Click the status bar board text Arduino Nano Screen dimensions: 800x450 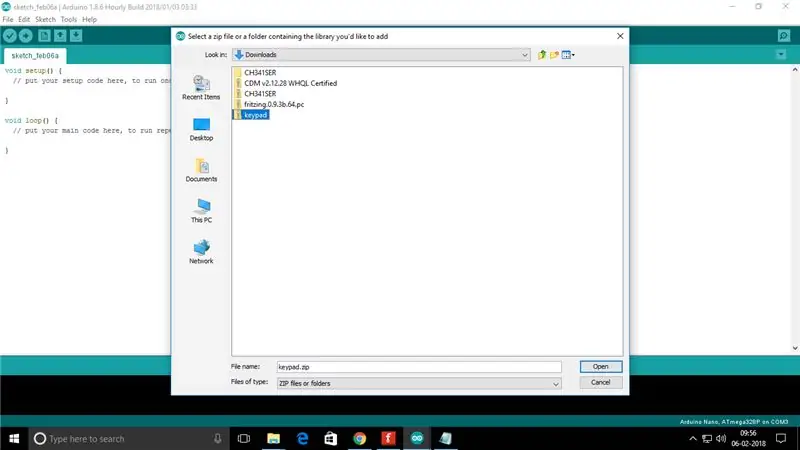(734, 422)
